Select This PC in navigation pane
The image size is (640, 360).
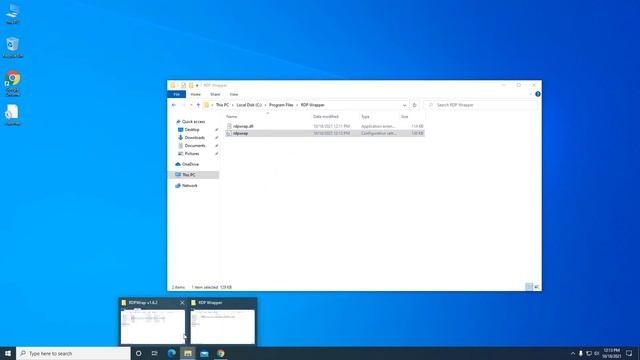194,175
